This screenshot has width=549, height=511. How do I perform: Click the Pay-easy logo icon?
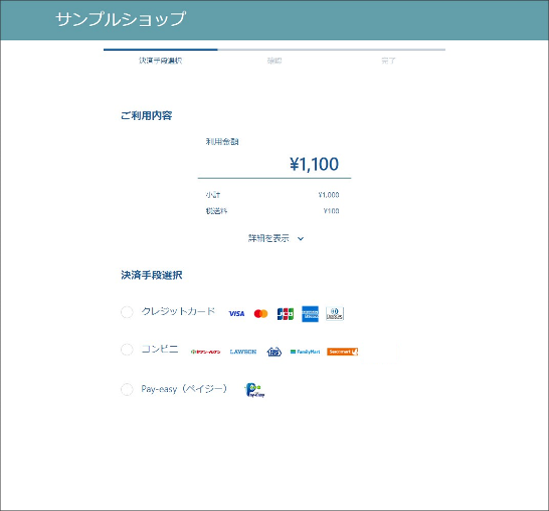point(255,390)
